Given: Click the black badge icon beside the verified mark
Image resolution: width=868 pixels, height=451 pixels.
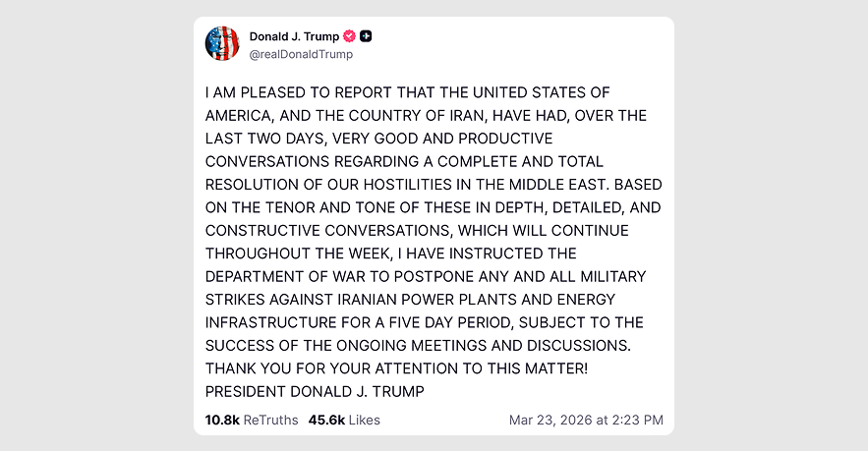Looking at the screenshot, I should click(x=366, y=36).
